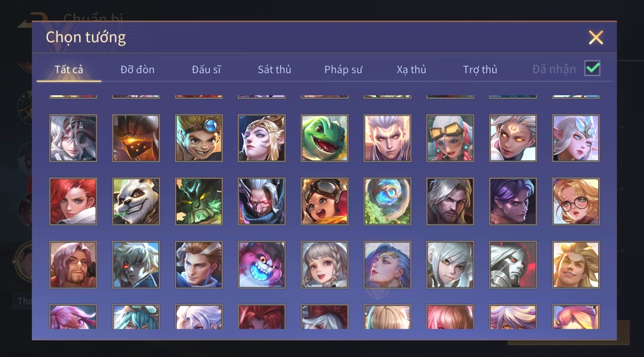644x357 pixels.
Task: Choose the red-haired woman hero portrait
Action: click(x=73, y=201)
